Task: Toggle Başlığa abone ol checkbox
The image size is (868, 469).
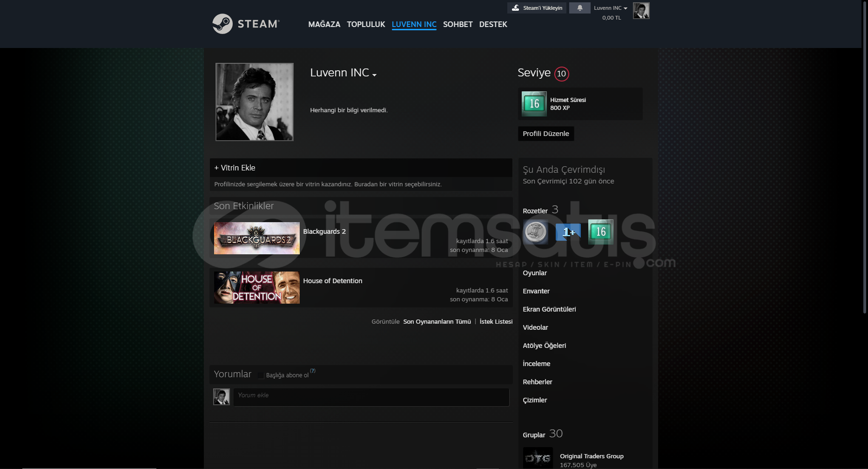Action: click(x=261, y=375)
